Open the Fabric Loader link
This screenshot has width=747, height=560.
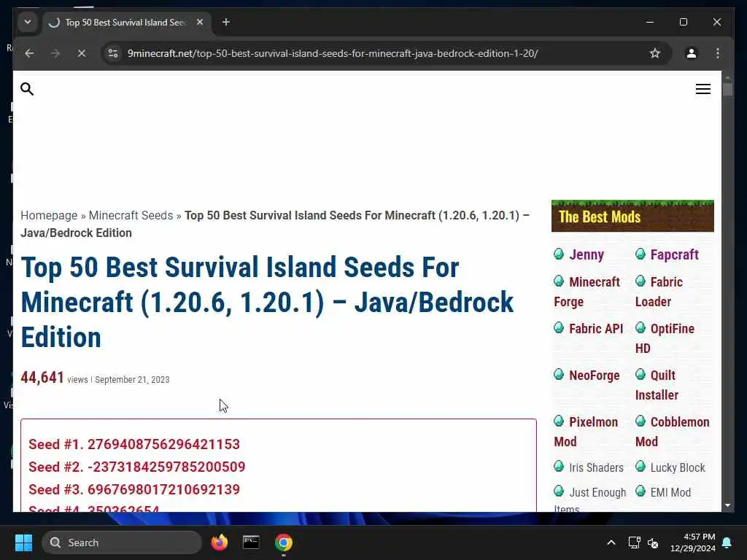coord(659,292)
